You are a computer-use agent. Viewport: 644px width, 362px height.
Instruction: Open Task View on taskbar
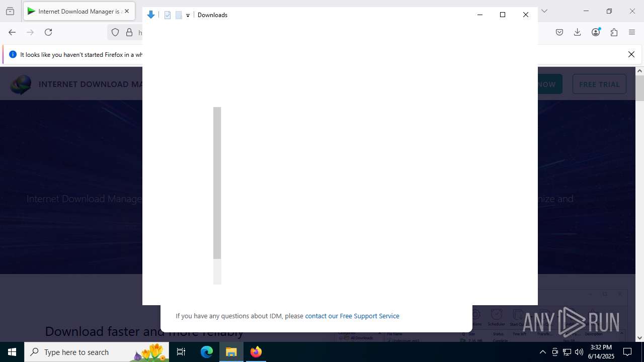pos(181,352)
